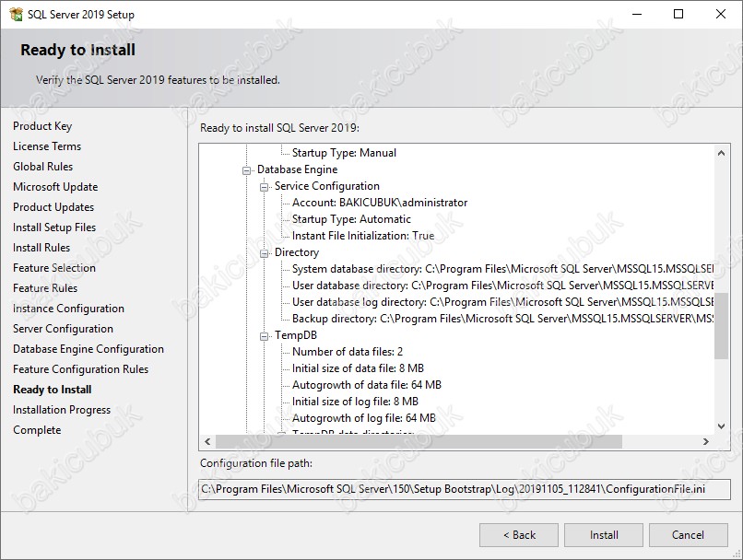Collapse the Service Configuration node
Screen dimensions: 743x560
point(264,187)
